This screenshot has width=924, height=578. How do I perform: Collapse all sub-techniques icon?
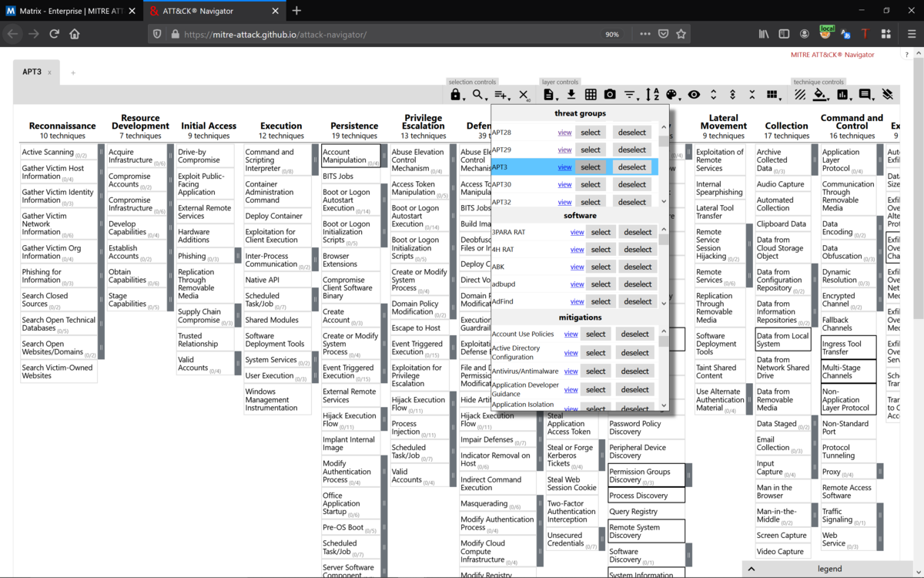pyautogui.click(x=752, y=95)
